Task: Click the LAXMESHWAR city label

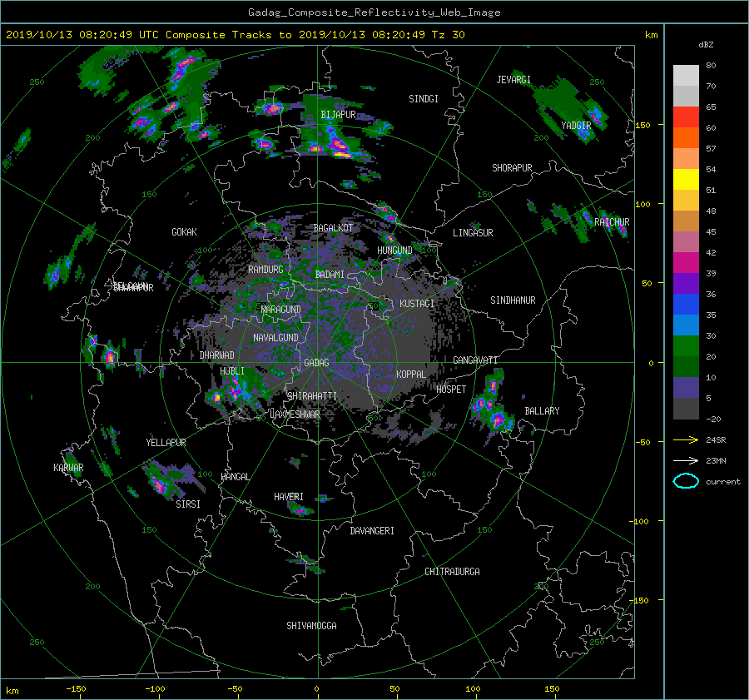Action: [x=295, y=415]
